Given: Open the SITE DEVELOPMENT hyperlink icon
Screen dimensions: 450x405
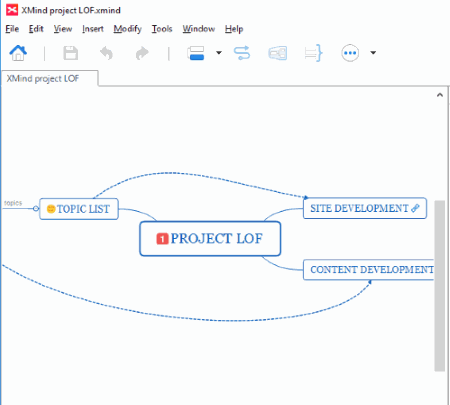Looking at the screenshot, I should pyautogui.click(x=415, y=208).
